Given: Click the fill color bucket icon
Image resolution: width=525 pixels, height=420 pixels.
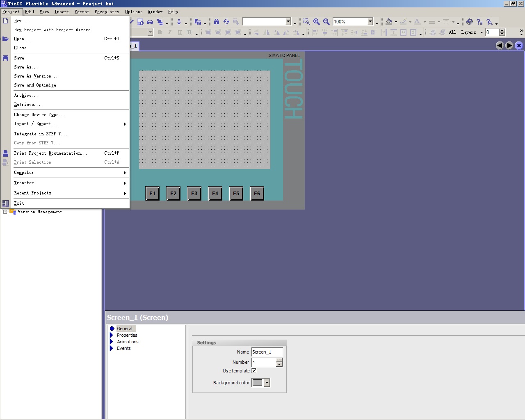Looking at the screenshot, I should pos(389,22).
